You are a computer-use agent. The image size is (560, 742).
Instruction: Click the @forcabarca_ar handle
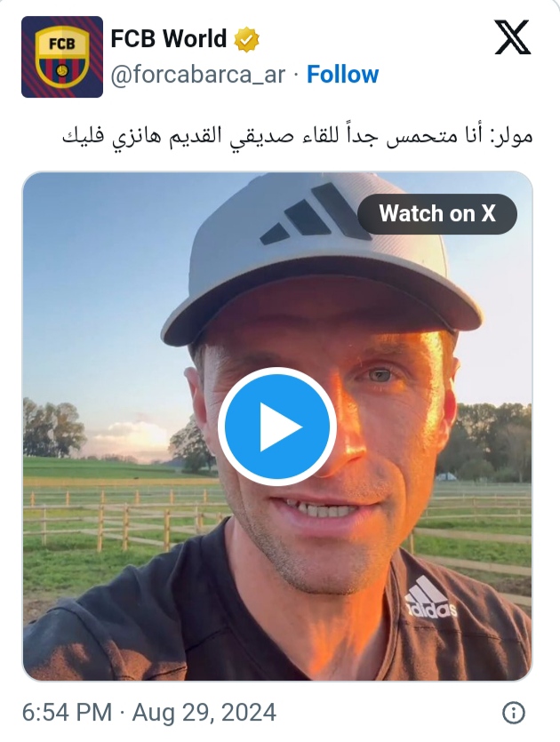(198, 75)
